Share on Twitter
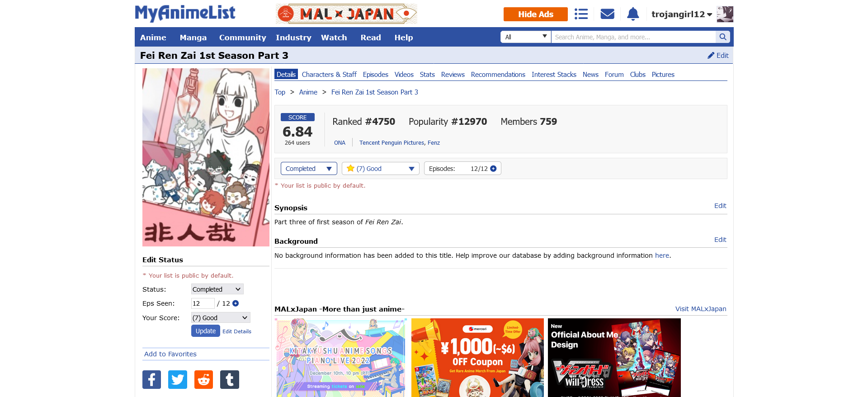The width and height of the screenshot is (868, 397). click(178, 379)
